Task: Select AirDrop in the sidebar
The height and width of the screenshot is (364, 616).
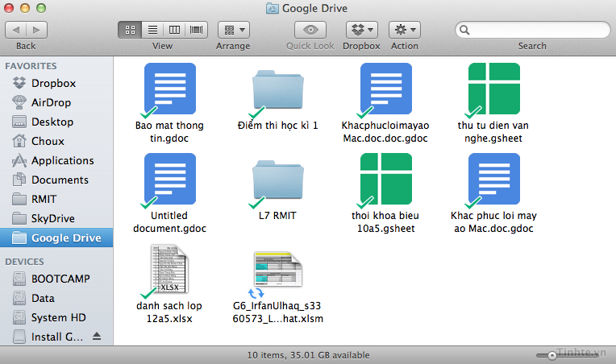Action: (56, 102)
